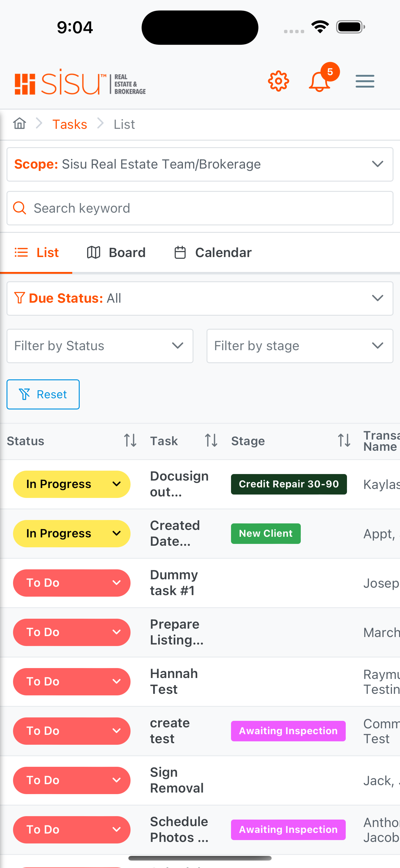Change status of Docusign out task

point(72,484)
